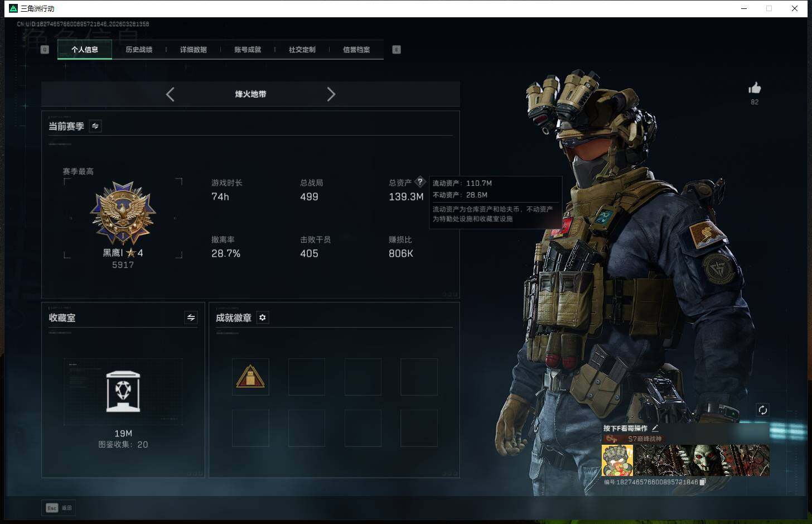This screenshot has width=812, height=524.
Task: Click the 19M collection value
Action: tap(123, 434)
